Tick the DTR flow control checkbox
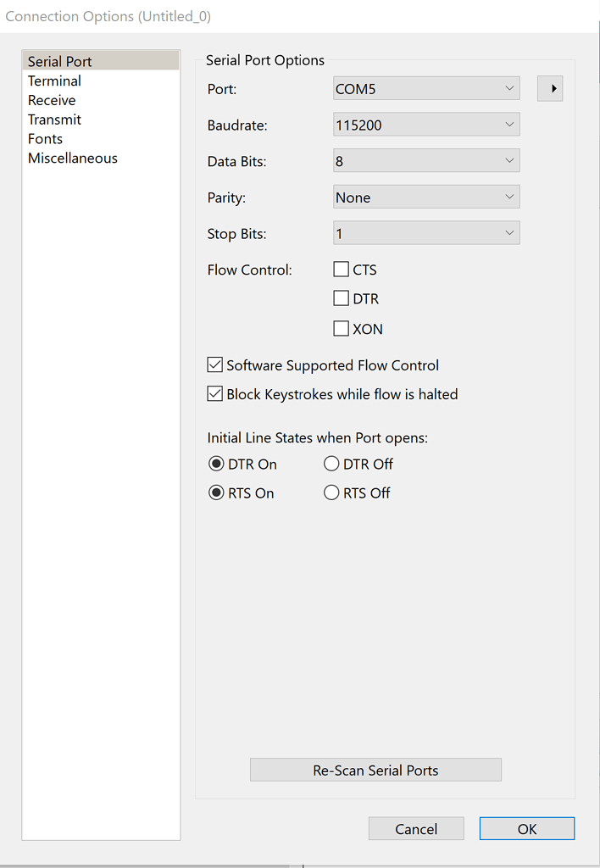The width and height of the screenshot is (600, 868). click(x=341, y=298)
